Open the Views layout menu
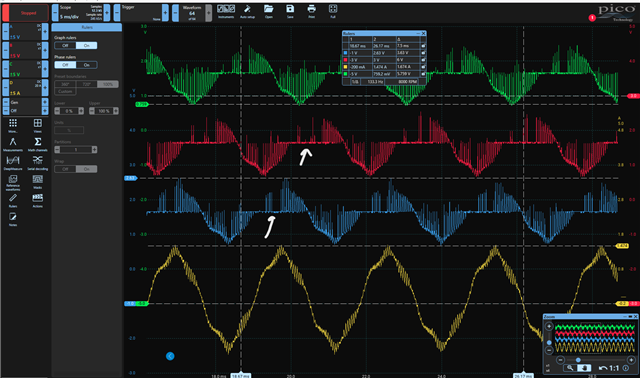 (x=38, y=125)
